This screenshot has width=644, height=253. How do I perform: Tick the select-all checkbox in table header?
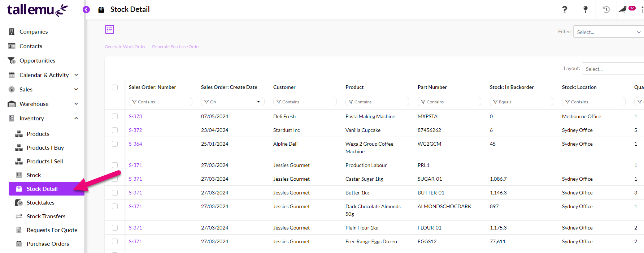point(115,87)
